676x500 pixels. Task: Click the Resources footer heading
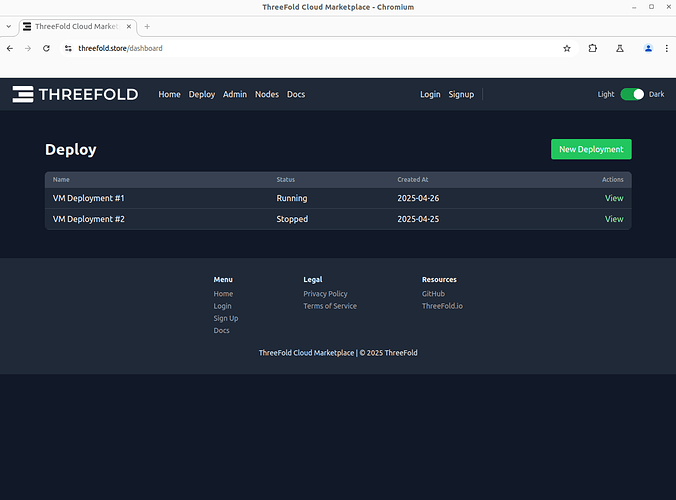(439, 280)
